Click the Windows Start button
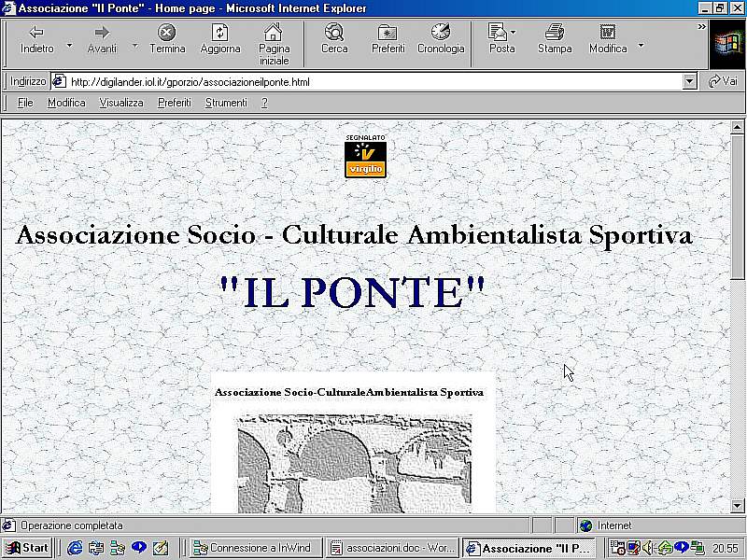747x560 pixels. [27, 548]
